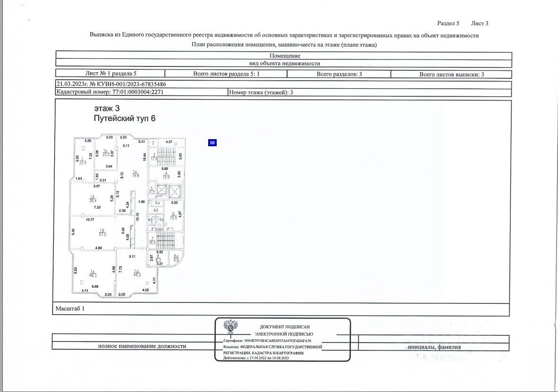Click the dimension 5.57 on the plan

(x=97, y=186)
